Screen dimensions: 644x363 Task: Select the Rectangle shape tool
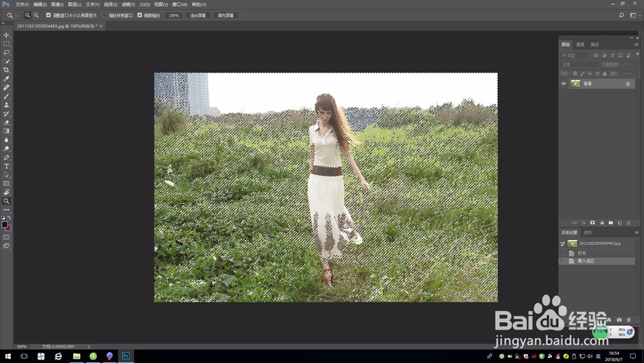(x=6, y=183)
